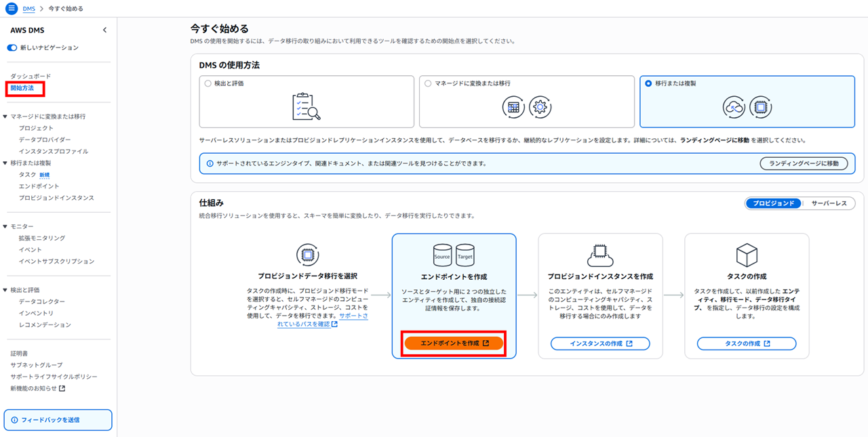This screenshot has height=437, width=868.
Task: Open インベントリ in the sidebar
Action: pos(37,314)
